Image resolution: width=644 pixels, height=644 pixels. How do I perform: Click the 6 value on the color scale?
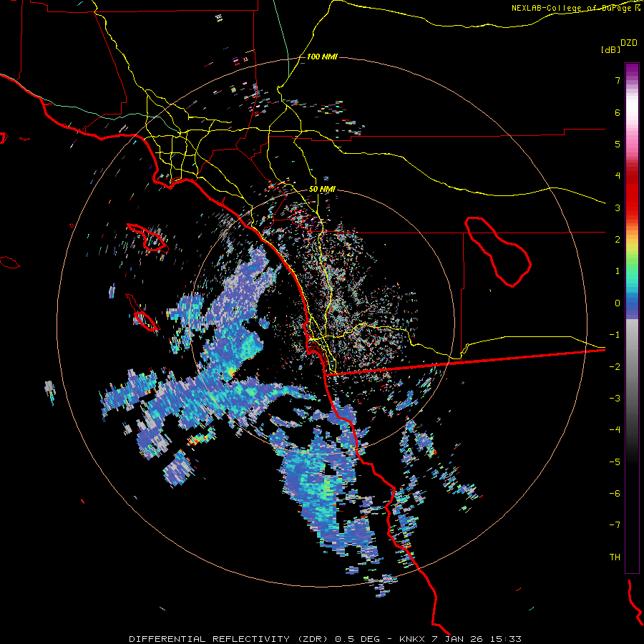click(x=618, y=112)
